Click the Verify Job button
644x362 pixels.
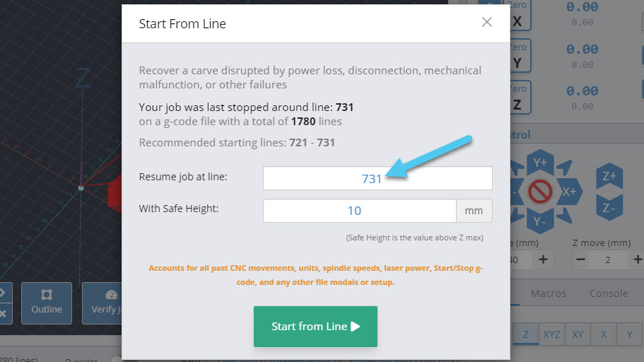(x=103, y=303)
